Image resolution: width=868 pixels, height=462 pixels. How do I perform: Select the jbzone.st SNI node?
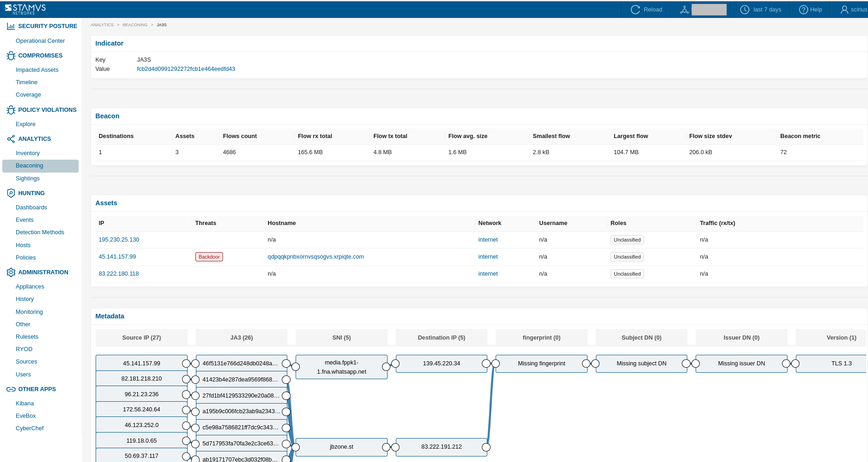pyautogui.click(x=342, y=447)
